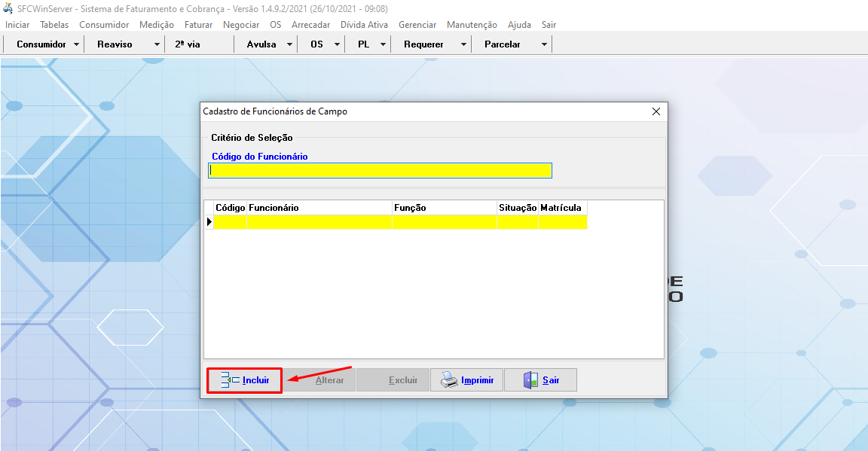868x451 pixels.
Task: Open the Dívida Ativa menu
Action: pyautogui.click(x=364, y=25)
